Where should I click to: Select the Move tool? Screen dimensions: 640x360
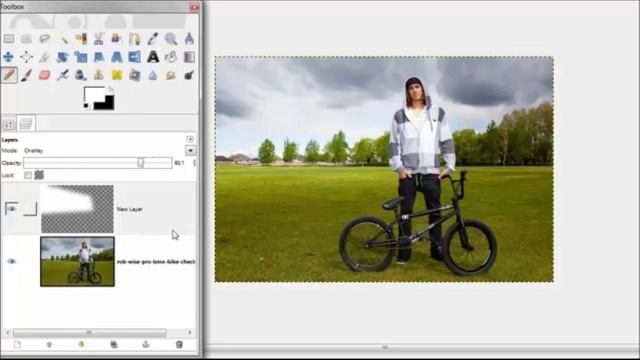[9, 57]
